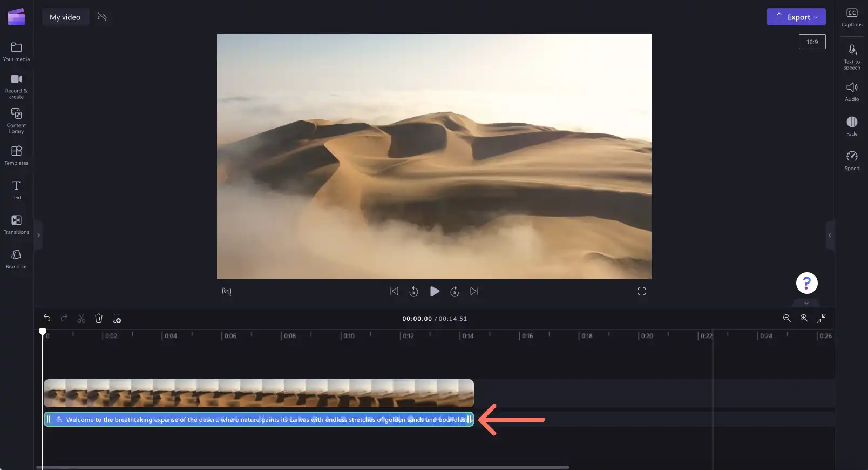Open the Speed settings icon
The height and width of the screenshot is (470, 868).
(852, 160)
